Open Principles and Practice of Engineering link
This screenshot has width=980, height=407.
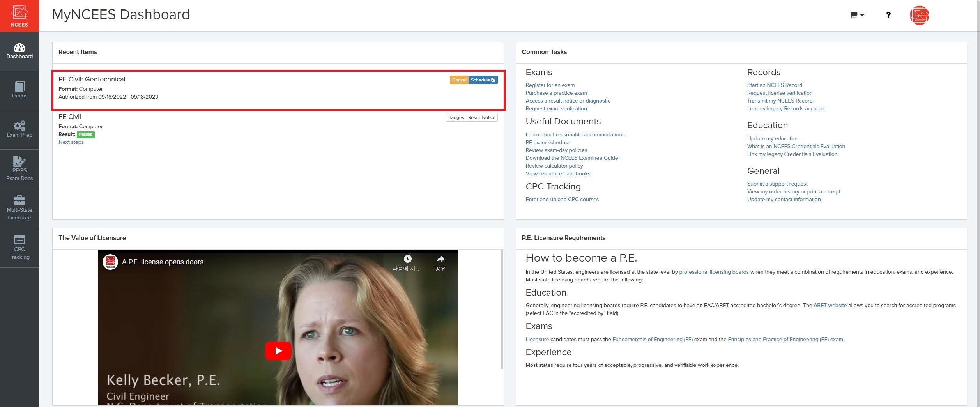(785, 339)
